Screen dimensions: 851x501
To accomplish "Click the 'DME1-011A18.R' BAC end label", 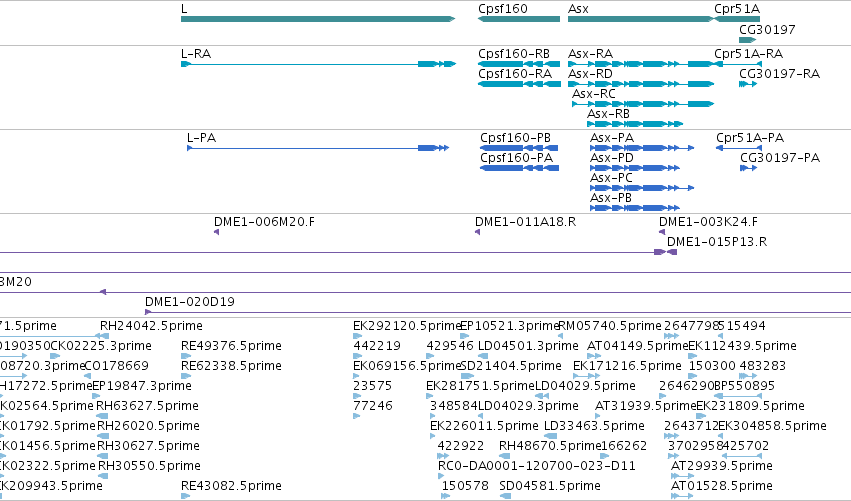I will tap(525, 222).
